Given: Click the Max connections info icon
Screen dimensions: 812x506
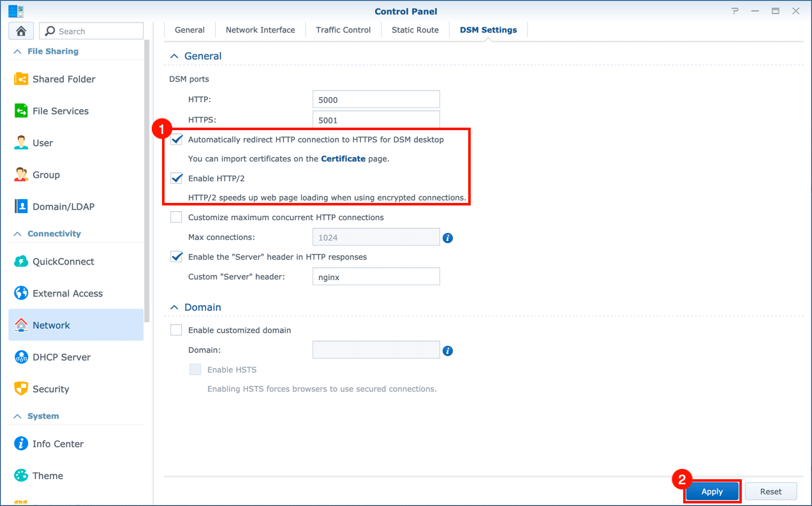Looking at the screenshot, I should coord(448,238).
